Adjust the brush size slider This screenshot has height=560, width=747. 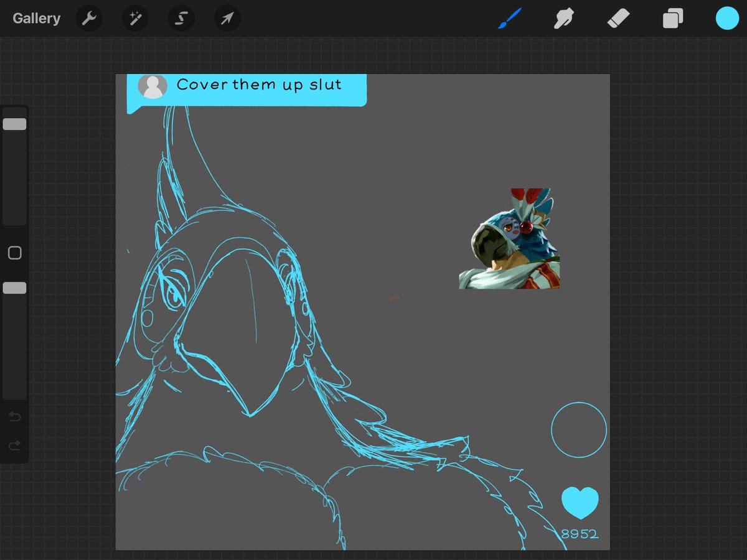point(14,123)
